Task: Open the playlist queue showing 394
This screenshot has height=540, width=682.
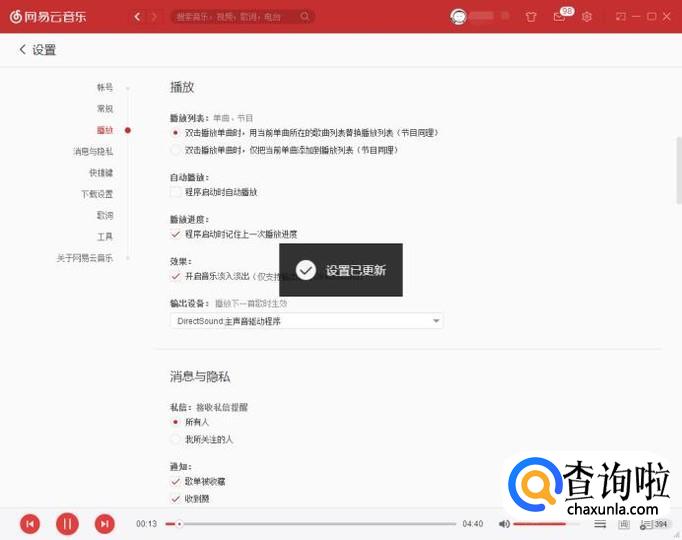Action: click(x=656, y=523)
